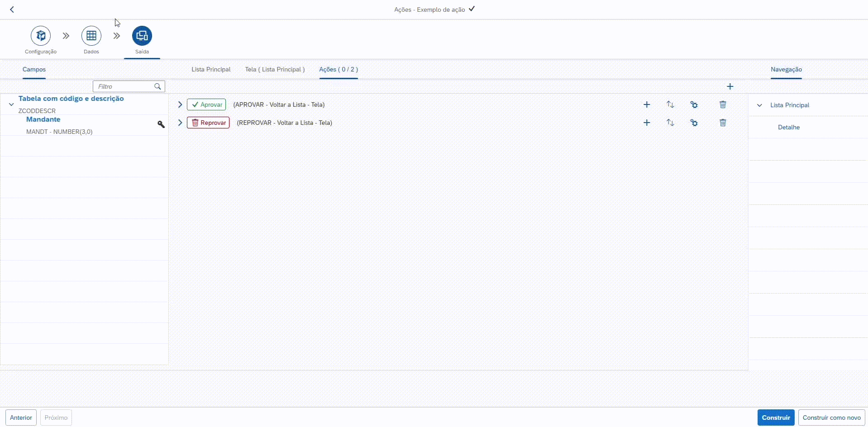Select the Saída wizard step
This screenshot has width=868, height=427.
(142, 36)
